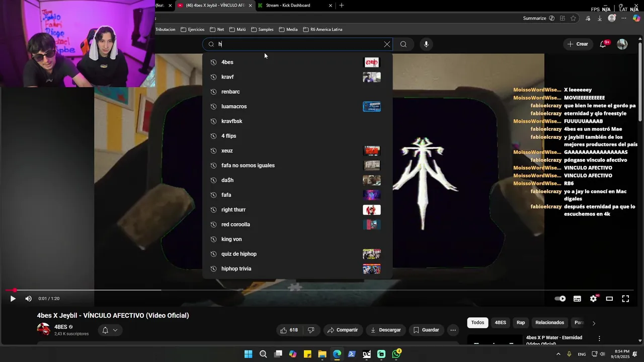
Task: Choose the renbarc search suggestion
Action: pos(297,92)
